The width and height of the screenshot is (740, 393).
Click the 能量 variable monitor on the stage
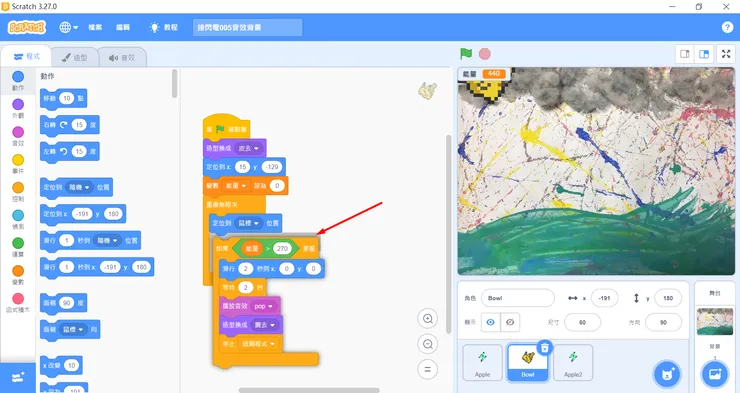485,74
